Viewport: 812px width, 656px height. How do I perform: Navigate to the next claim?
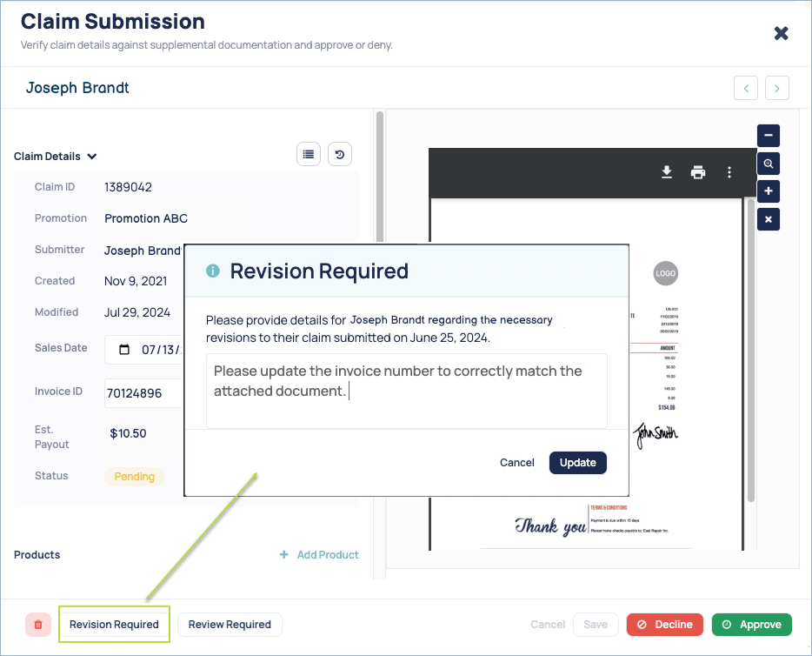click(776, 88)
